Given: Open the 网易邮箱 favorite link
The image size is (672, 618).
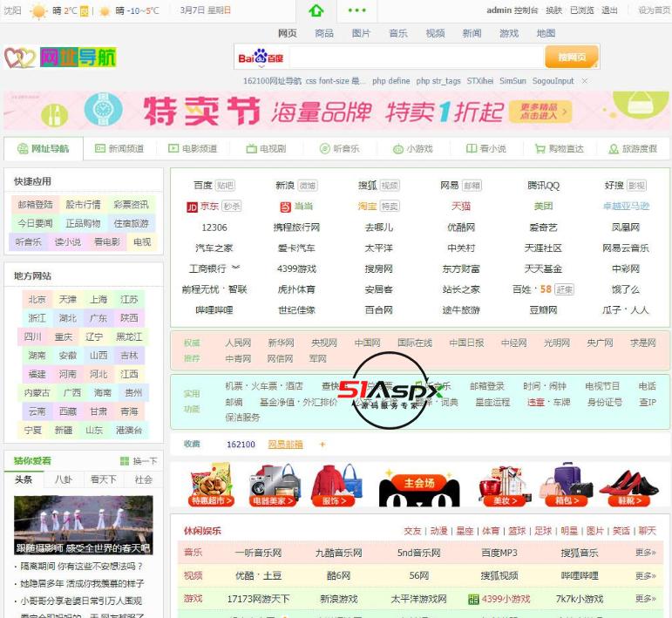Looking at the screenshot, I should pos(285,445).
